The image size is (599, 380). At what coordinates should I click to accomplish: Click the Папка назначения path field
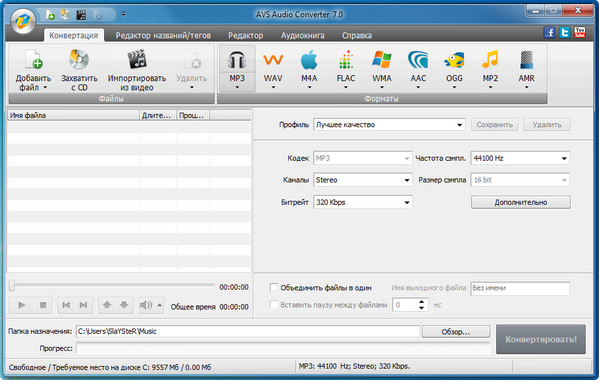248,331
